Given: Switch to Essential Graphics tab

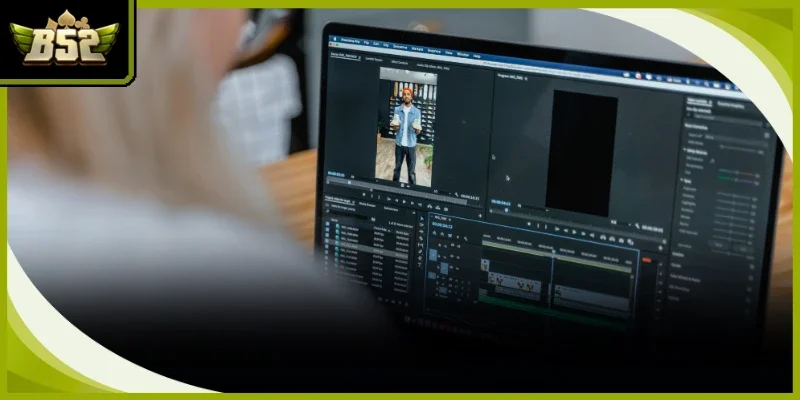Looking at the screenshot, I should [731, 105].
